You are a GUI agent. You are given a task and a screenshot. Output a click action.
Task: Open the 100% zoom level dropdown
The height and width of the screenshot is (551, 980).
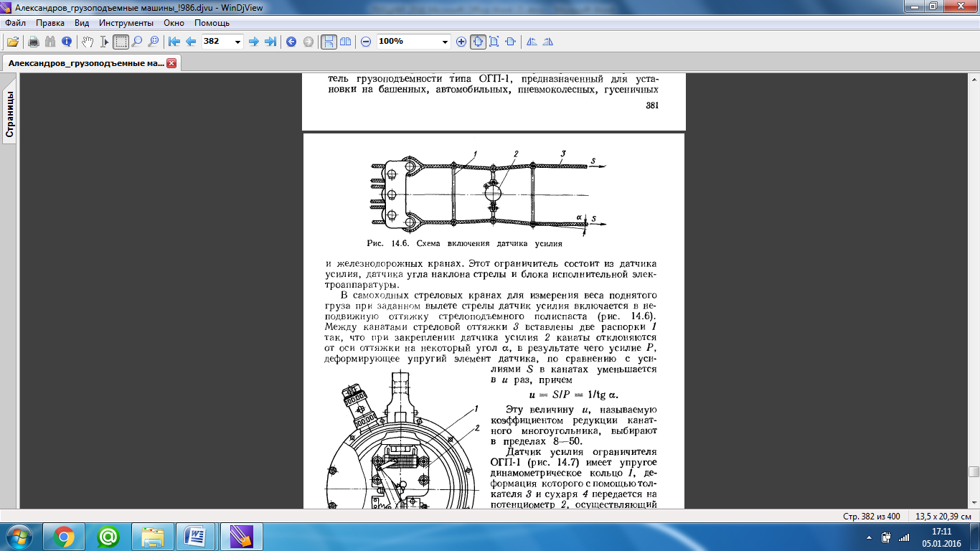[x=445, y=42]
